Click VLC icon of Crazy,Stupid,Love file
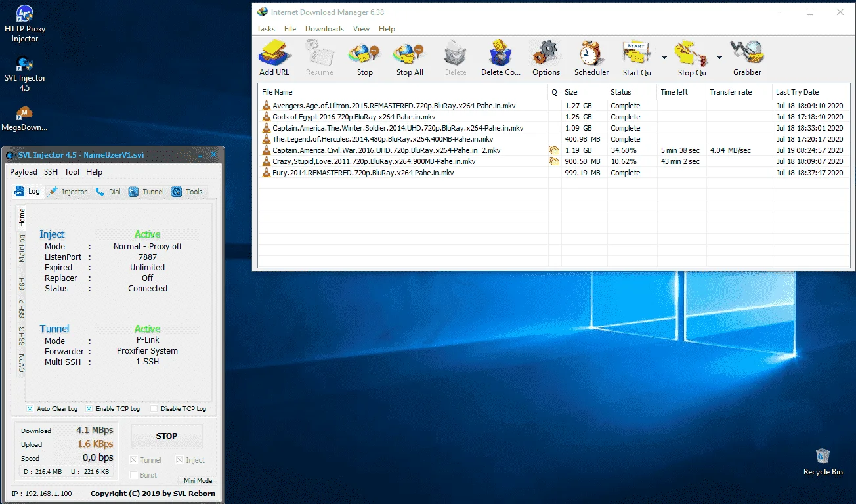The height and width of the screenshot is (504, 856). pos(266,161)
